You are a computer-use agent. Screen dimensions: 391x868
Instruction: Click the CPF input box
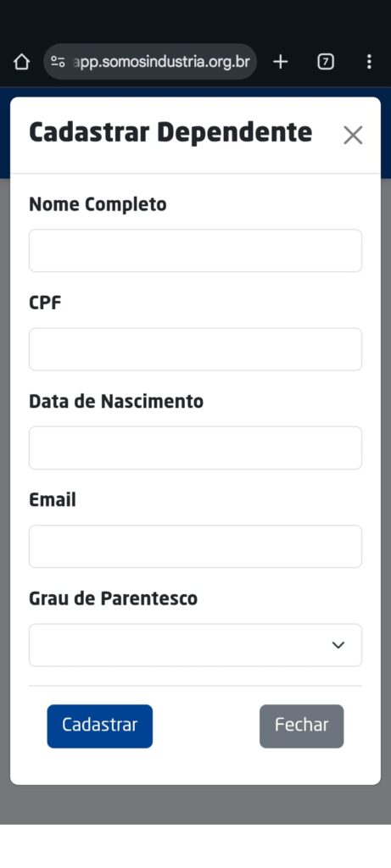195,349
